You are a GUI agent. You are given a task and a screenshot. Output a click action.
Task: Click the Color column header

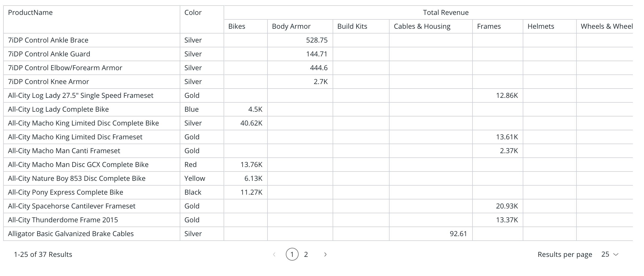pos(193,12)
